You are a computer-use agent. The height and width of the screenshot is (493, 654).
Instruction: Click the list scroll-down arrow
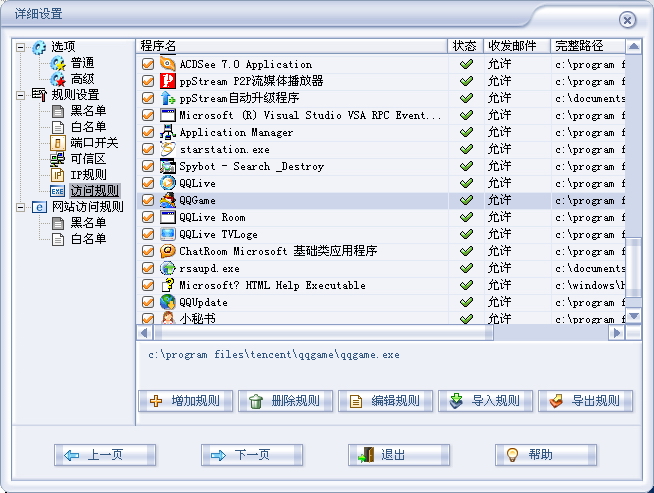click(634, 316)
